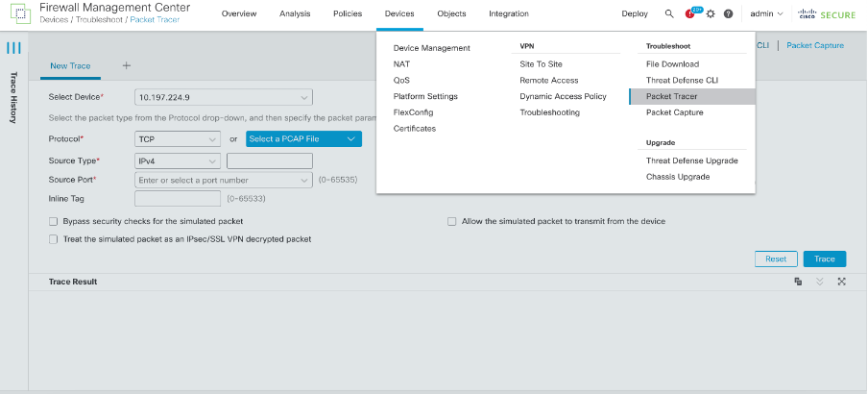Select Packet Capture in Devices menu
868x394 pixels.
675,112
